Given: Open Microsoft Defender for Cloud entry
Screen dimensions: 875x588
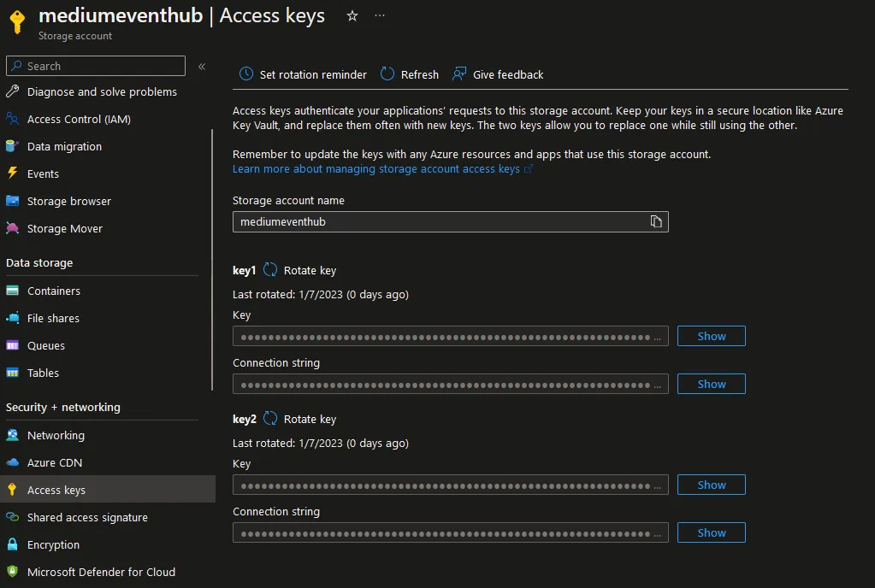Looking at the screenshot, I should [x=101, y=572].
